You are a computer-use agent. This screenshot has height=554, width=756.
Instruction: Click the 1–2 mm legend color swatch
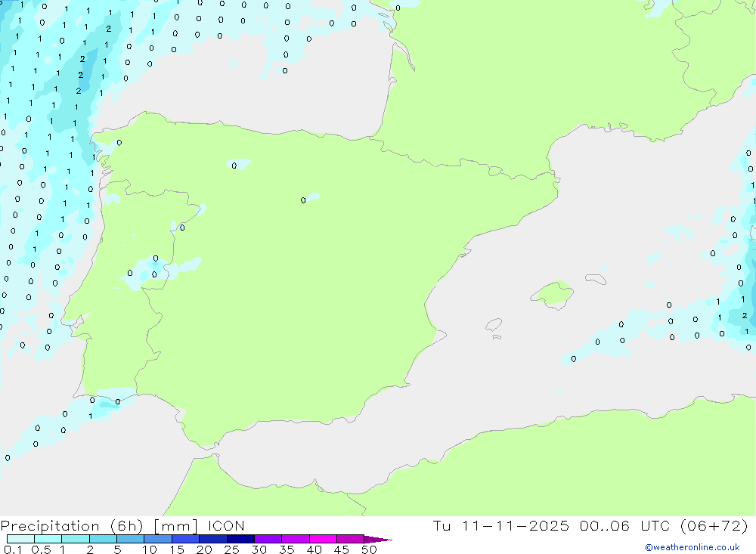point(76,539)
